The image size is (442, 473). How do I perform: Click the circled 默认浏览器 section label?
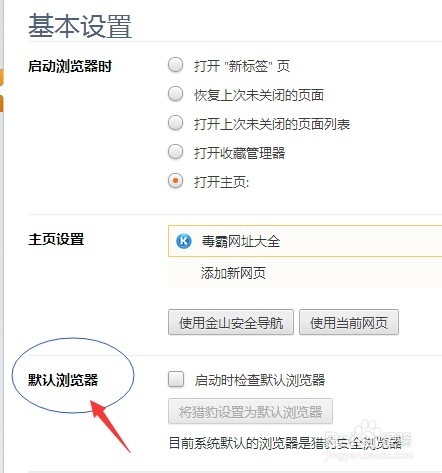(63, 380)
